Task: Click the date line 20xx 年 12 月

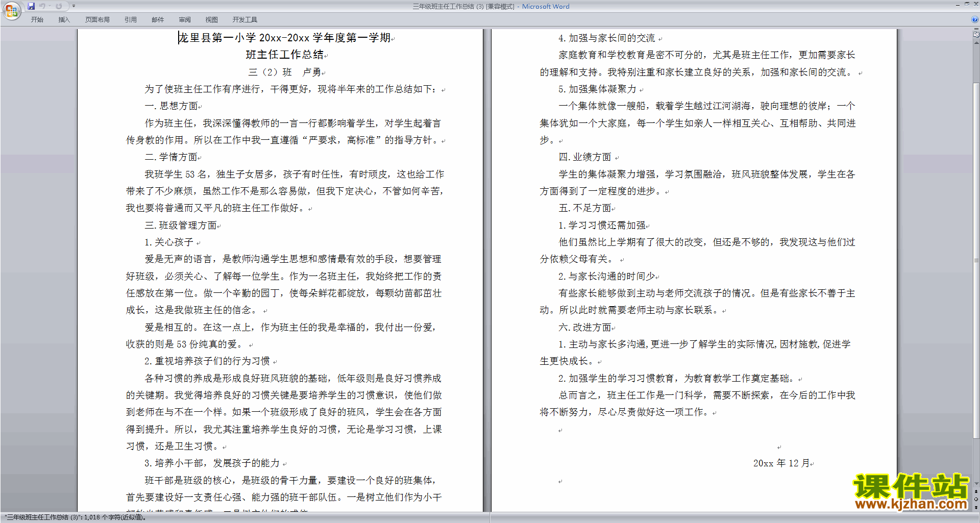Action: (x=781, y=463)
